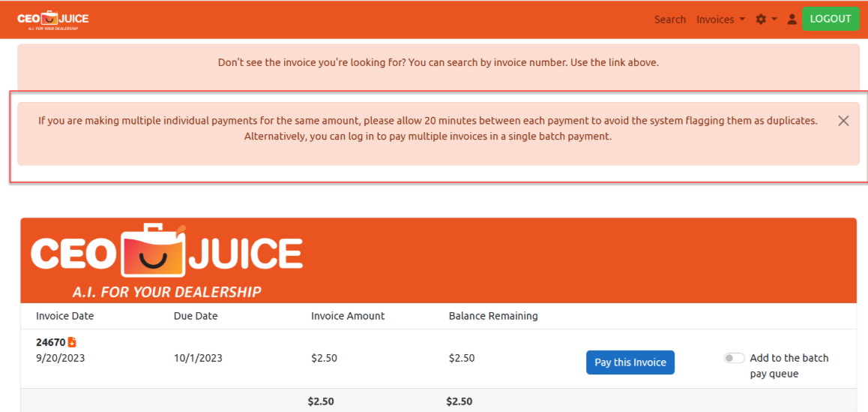Select the Balance Remaining column header

point(493,316)
